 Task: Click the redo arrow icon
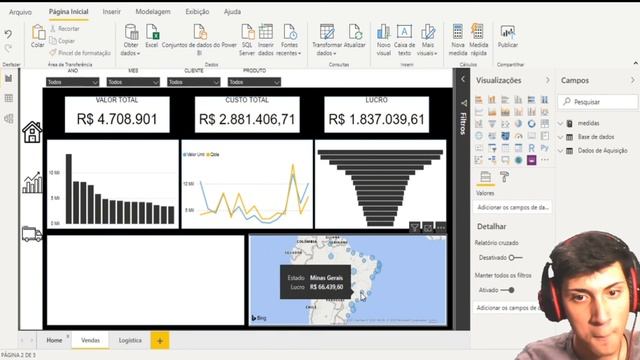[x=8, y=49]
